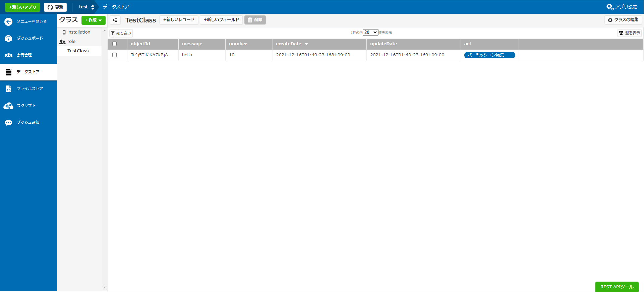Open プッシュ通知 in the sidebar
The image size is (644, 292).
[x=28, y=123]
